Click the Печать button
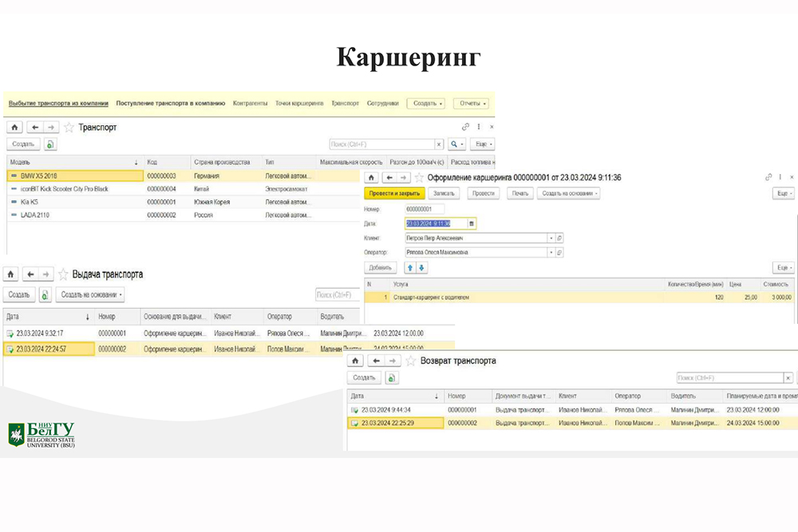The width and height of the screenshot is (798, 532). pyautogui.click(x=519, y=193)
